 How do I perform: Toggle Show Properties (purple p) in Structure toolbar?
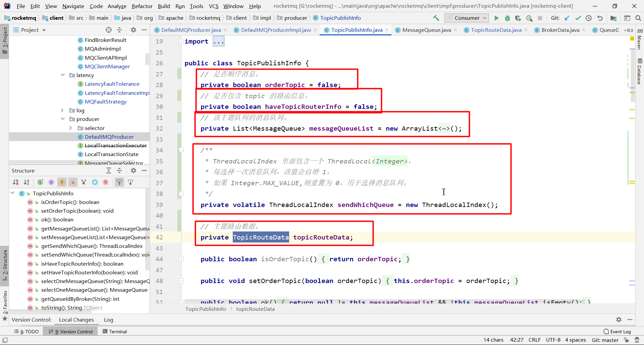point(51,182)
